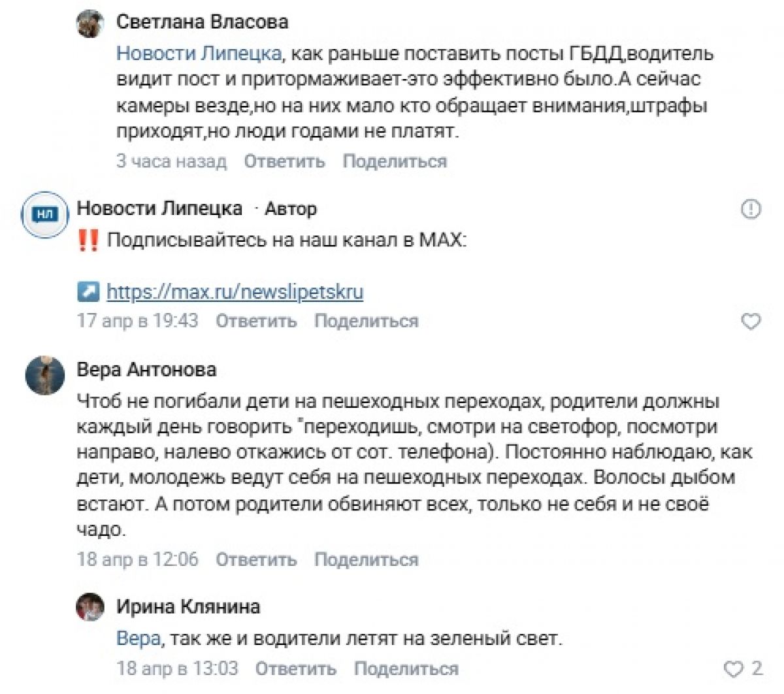
Task: Reply to Ирина Клянина's comment
Action: [295, 669]
